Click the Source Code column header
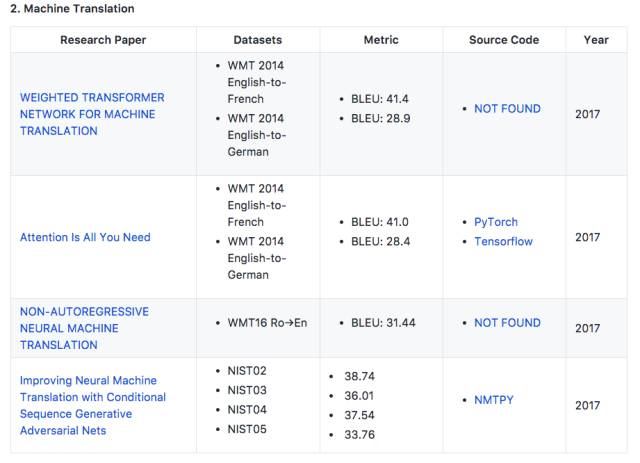Screen dimensions: 640x463 coord(504,40)
